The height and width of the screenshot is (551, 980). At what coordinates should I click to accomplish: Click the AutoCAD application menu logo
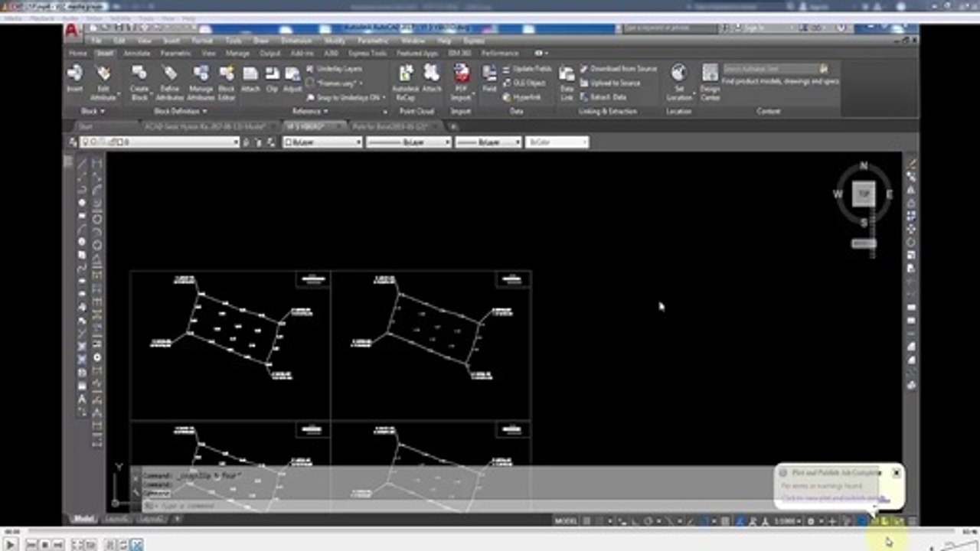click(x=73, y=32)
